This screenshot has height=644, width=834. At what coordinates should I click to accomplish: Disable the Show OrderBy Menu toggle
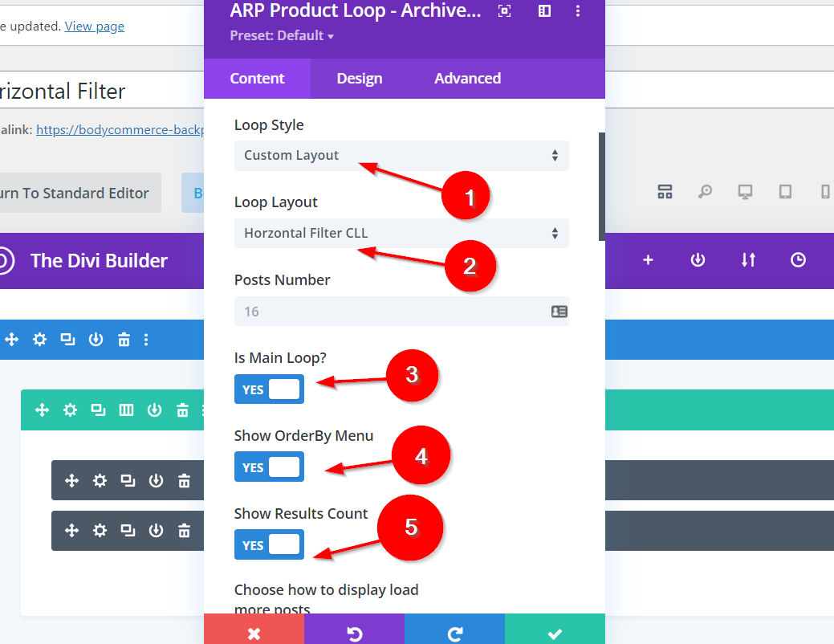pos(269,467)
